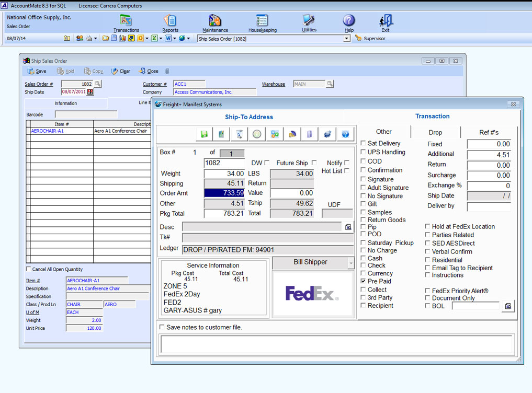Screen dimensions: 532x393
Task: Click the paperclip attachment icon in Ship Sales Order
Action: [x=167, y=71]
